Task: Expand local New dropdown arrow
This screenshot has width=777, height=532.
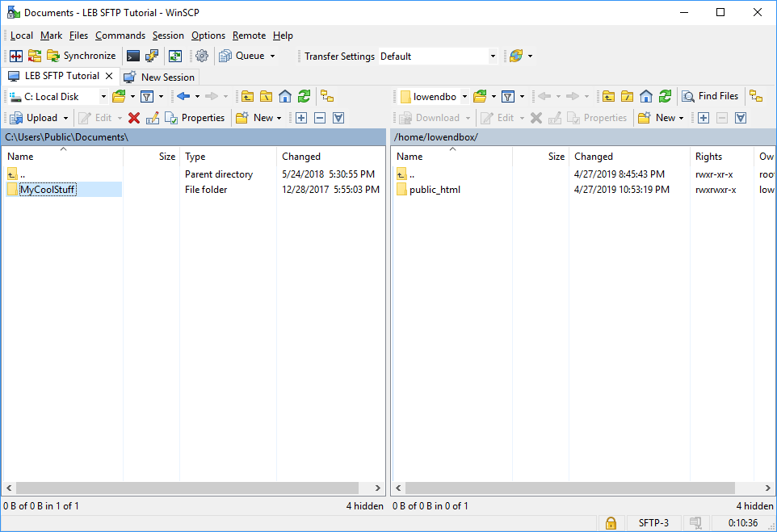Action: (x=279, y=118)
